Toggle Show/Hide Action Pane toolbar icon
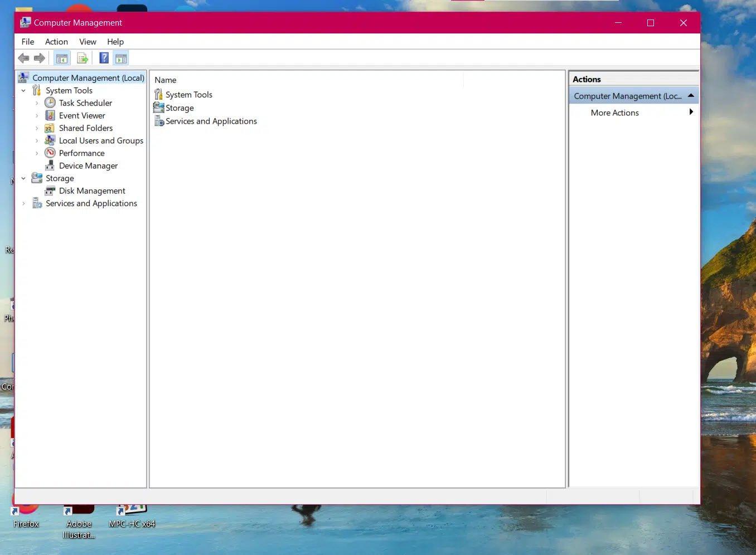 (x=121, y=58)
